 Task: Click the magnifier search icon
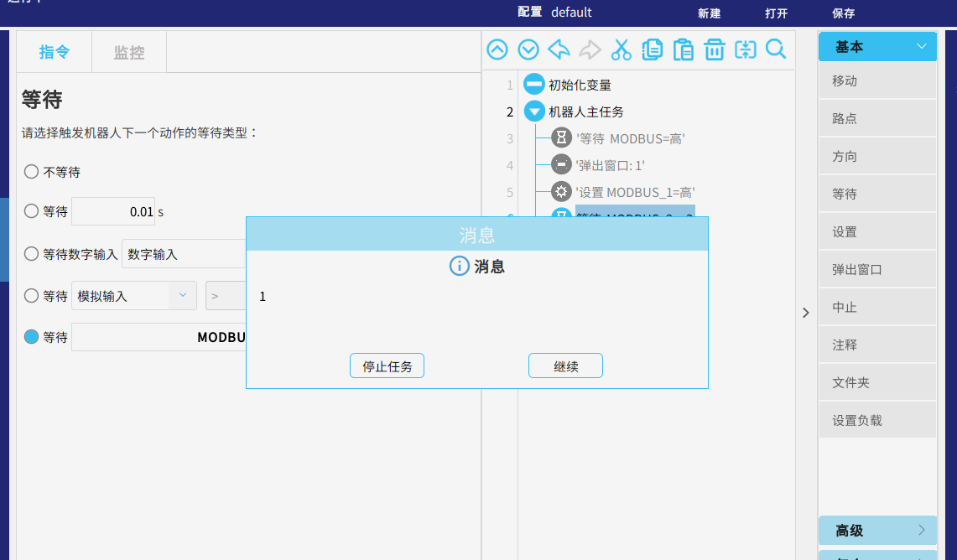[x=776, y=49]
